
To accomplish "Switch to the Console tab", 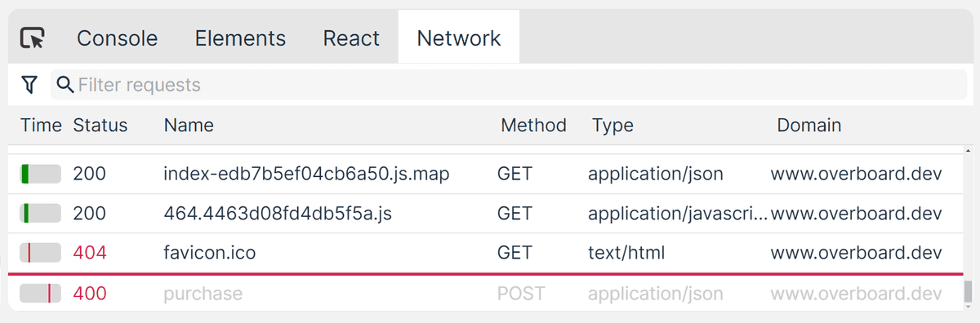I will click(117, 38).
